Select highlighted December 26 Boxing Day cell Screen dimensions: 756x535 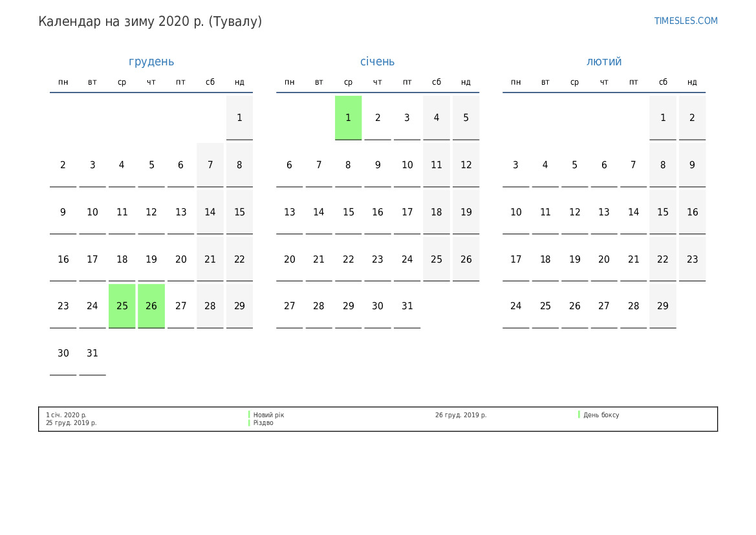pyautogui.click(x=151, y=306)
